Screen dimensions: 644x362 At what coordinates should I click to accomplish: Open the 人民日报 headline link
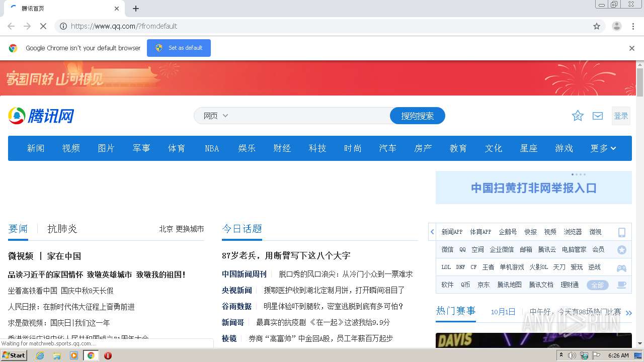tap(71, 307)
